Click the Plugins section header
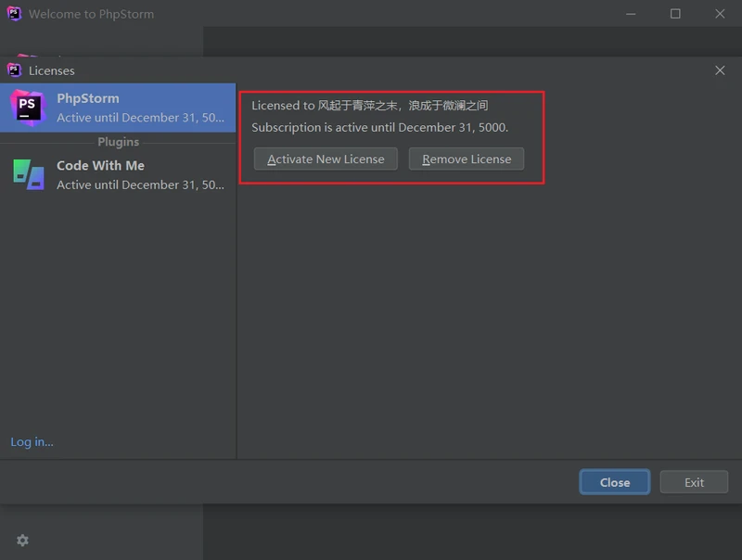This screenshot has width=742, height=560. pos(118,142)
